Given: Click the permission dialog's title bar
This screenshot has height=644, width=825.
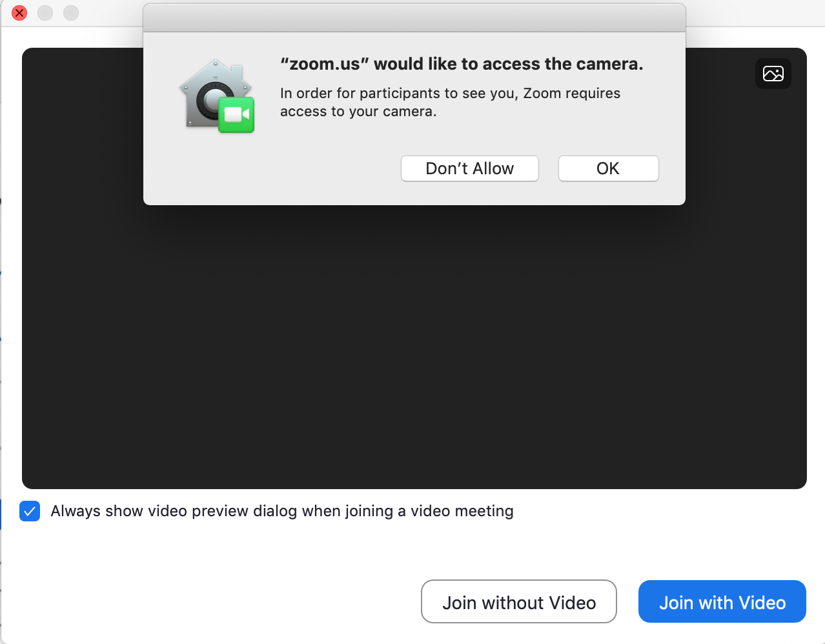Looking at the screenshot, I should [414, 18].
